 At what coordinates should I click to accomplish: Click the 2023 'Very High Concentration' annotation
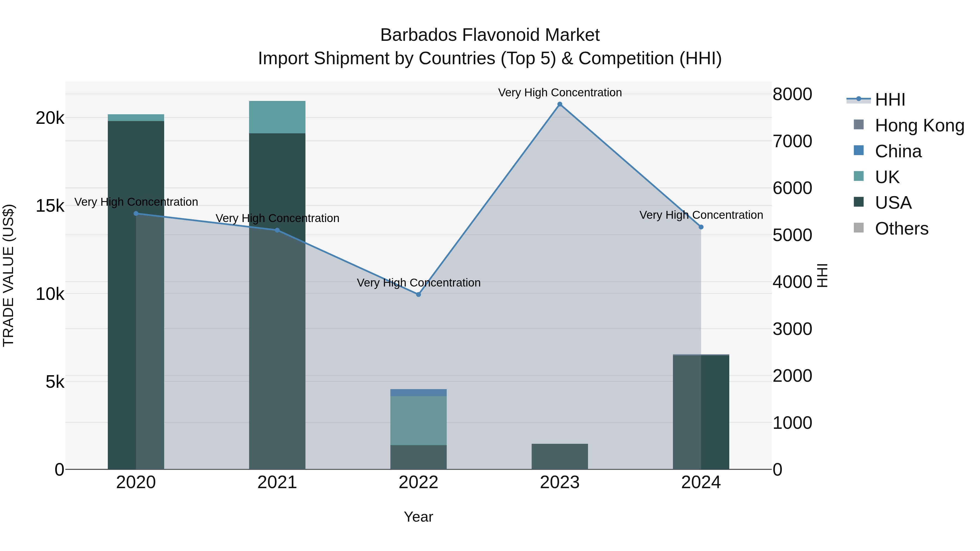point(560,93)
